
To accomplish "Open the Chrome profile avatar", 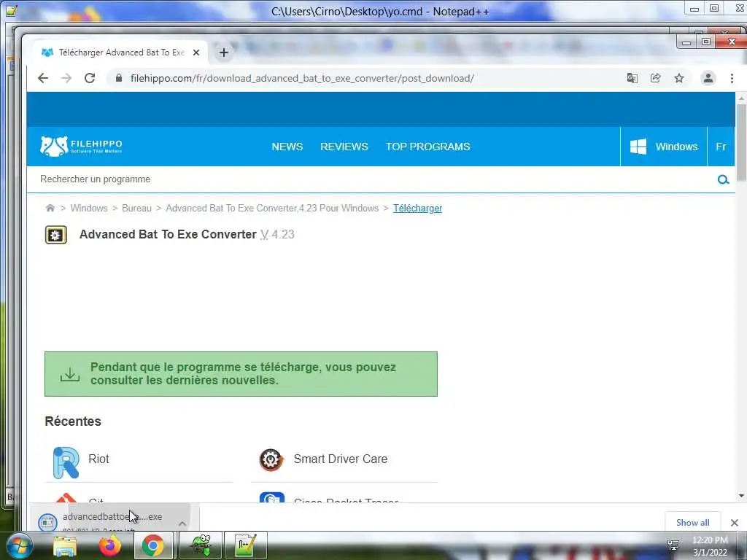I will point(708,78).
